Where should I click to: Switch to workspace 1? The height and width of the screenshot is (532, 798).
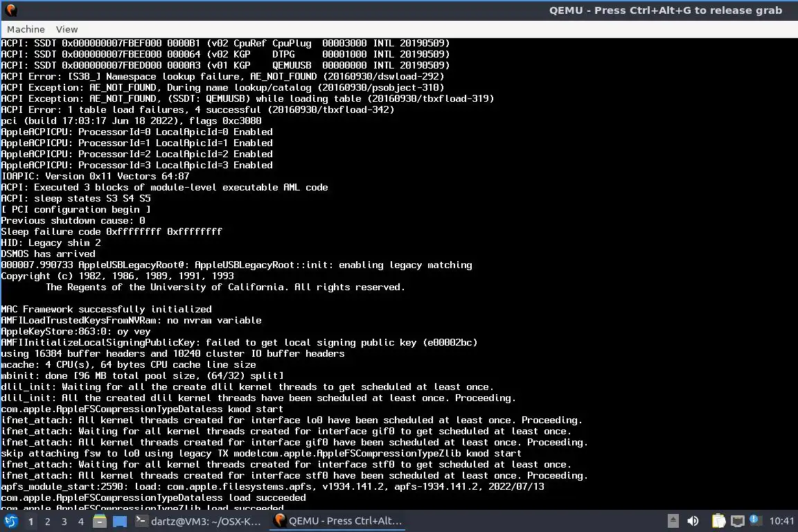point(31,522)
